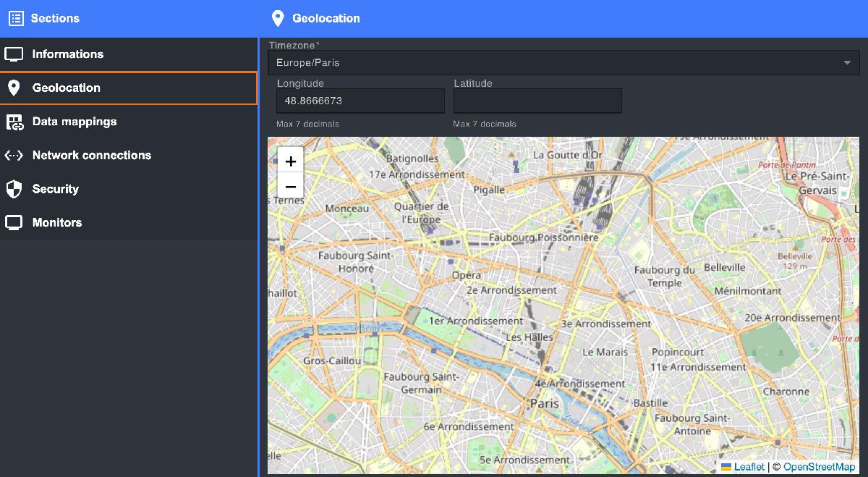This screenshot has width=868, height=477.
Task: Click the Informations monitor icon
Action: (14, 54)
